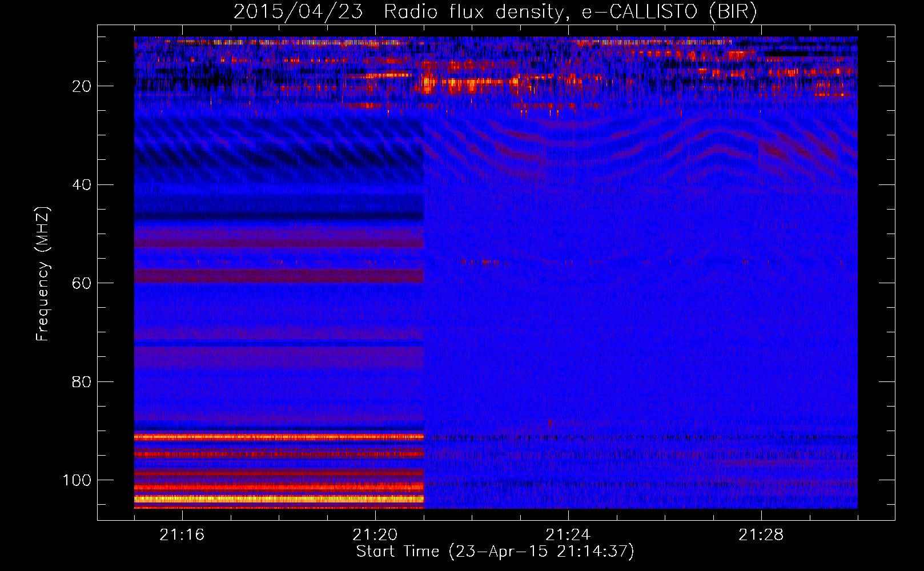Click the 'Start Time (23-Apr-15 21:14:37)' label
Screen dimensions: 924x571
tap(495, 552)
